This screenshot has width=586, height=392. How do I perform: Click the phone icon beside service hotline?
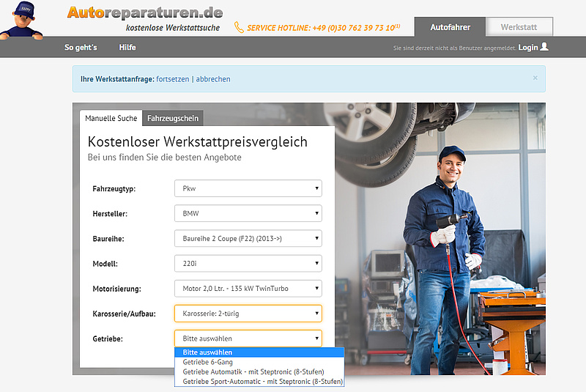point(239,27)
